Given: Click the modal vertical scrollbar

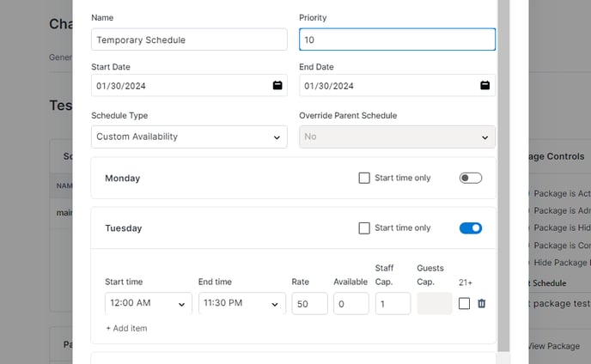Looking at the screenshot, I should [x=503, y=176].
